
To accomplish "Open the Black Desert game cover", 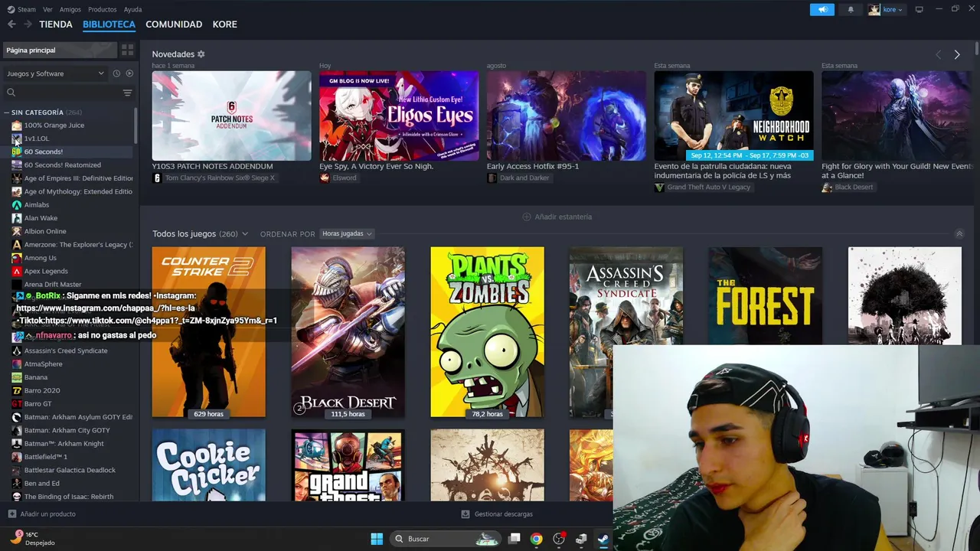I will [348, 332].
